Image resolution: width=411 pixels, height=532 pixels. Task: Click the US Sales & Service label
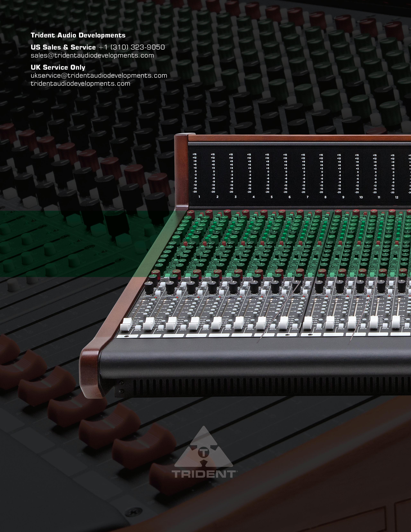click(x=63, y=47)
